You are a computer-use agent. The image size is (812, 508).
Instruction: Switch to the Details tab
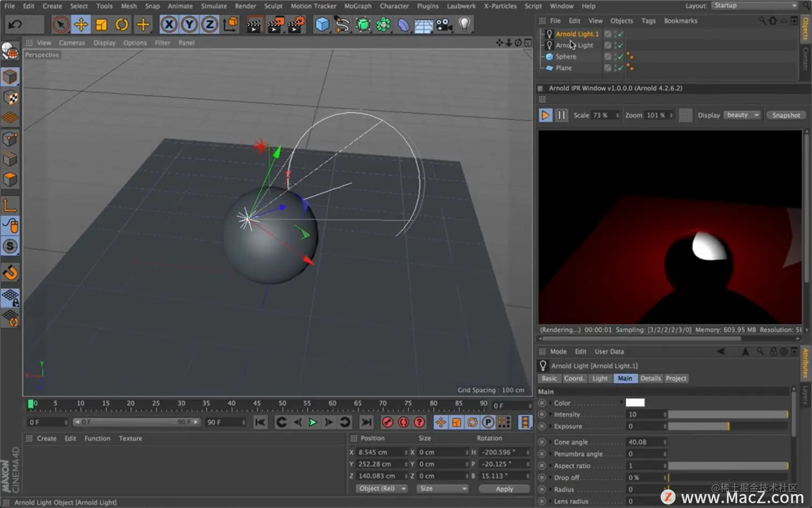click(650, 378)
